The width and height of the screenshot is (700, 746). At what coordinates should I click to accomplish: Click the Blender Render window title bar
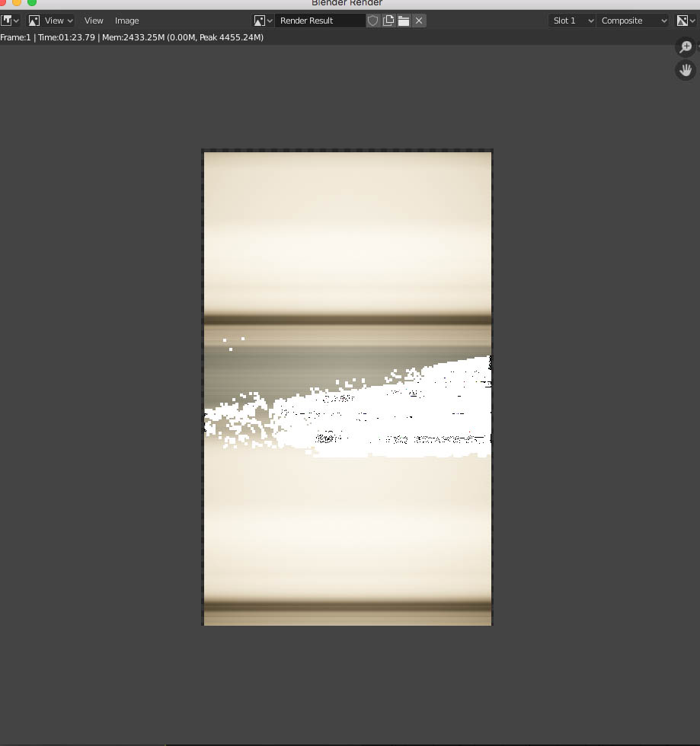coord(347,3)
